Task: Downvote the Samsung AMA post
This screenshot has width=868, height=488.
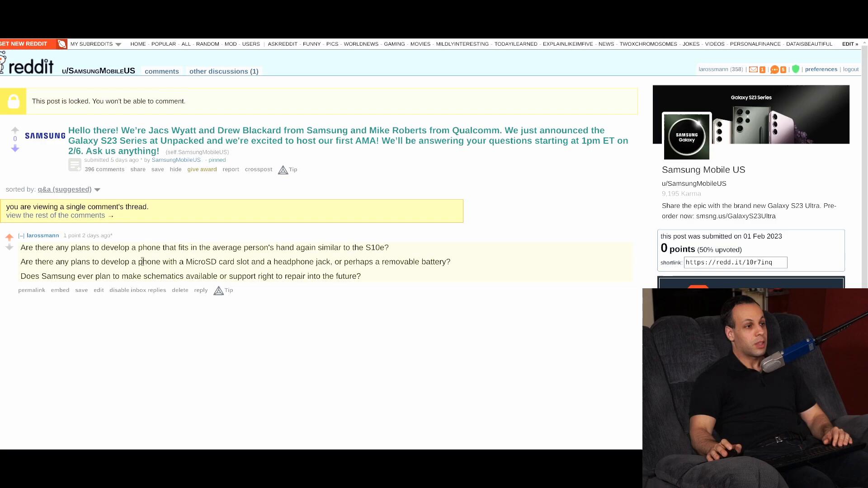Action: pyautogui.click(x=15, y=149)
